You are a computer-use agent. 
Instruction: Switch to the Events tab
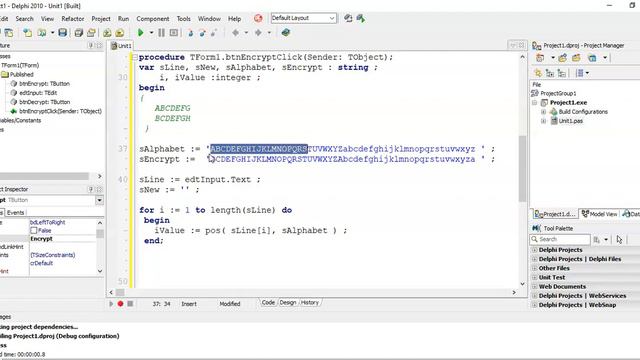coord(16,213)
